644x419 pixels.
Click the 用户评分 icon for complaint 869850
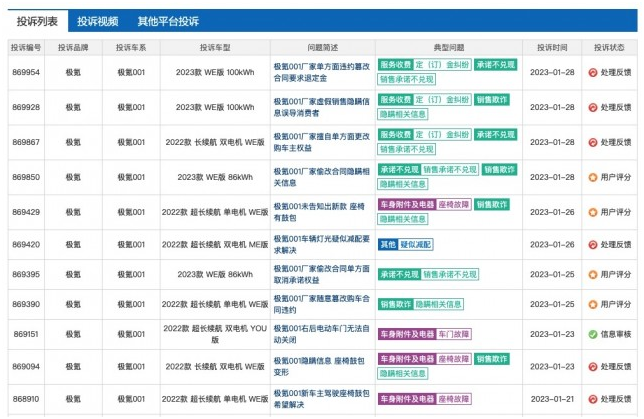point(593,177)
